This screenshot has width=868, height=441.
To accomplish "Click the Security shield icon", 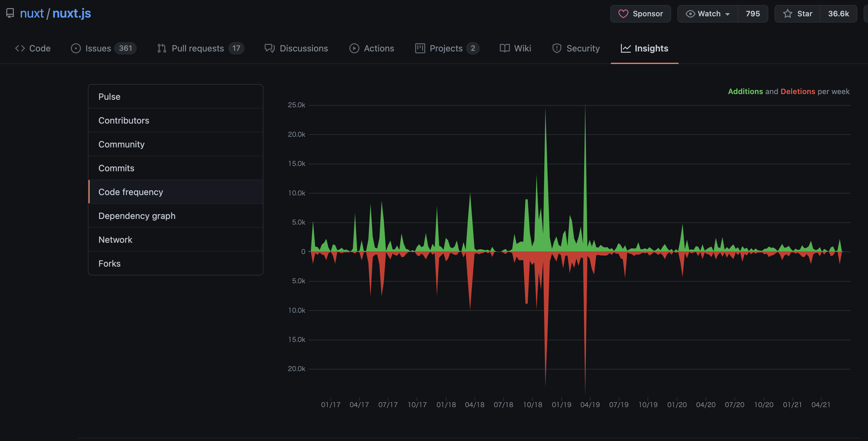I will pyautogui.click(x=557, y=48).
